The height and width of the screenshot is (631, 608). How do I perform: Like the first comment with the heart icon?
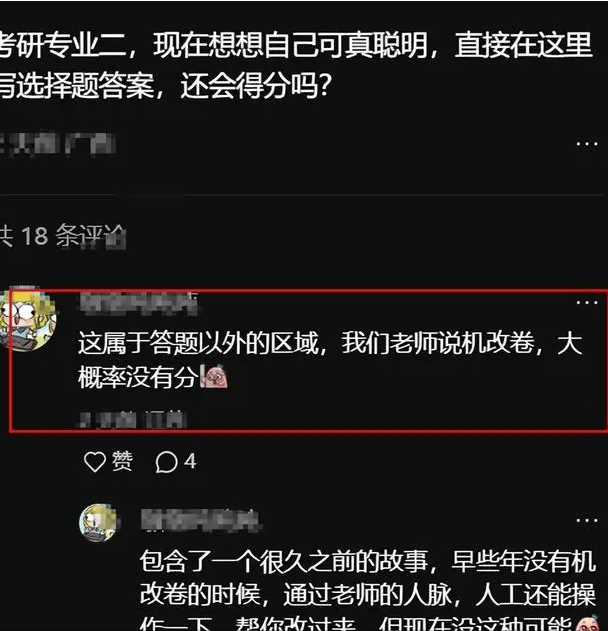(95, 461)
